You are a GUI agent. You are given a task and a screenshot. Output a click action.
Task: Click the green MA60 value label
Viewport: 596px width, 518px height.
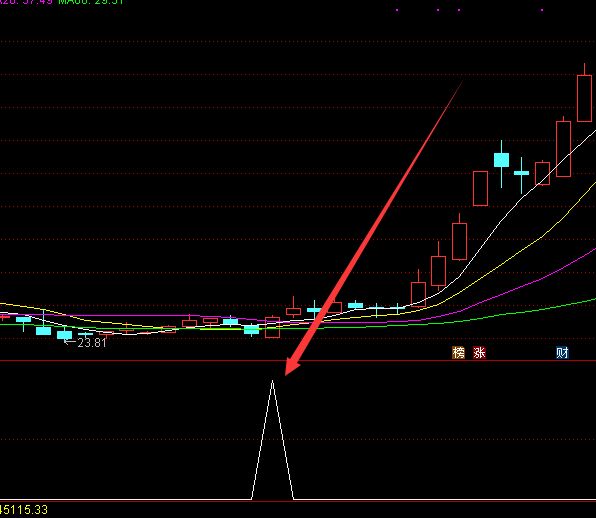pyautogui.click(x=91, y=2)
